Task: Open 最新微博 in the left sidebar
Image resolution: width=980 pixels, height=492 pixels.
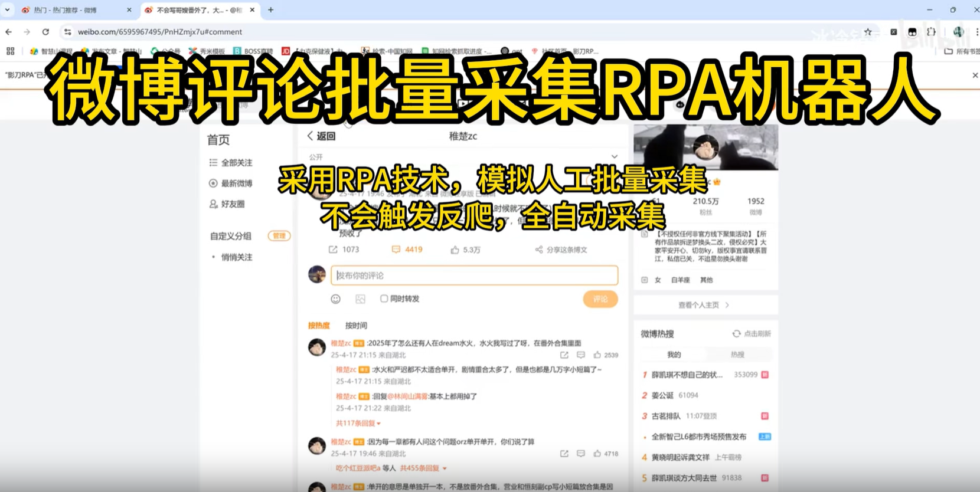Action: (x=231, y=183)
